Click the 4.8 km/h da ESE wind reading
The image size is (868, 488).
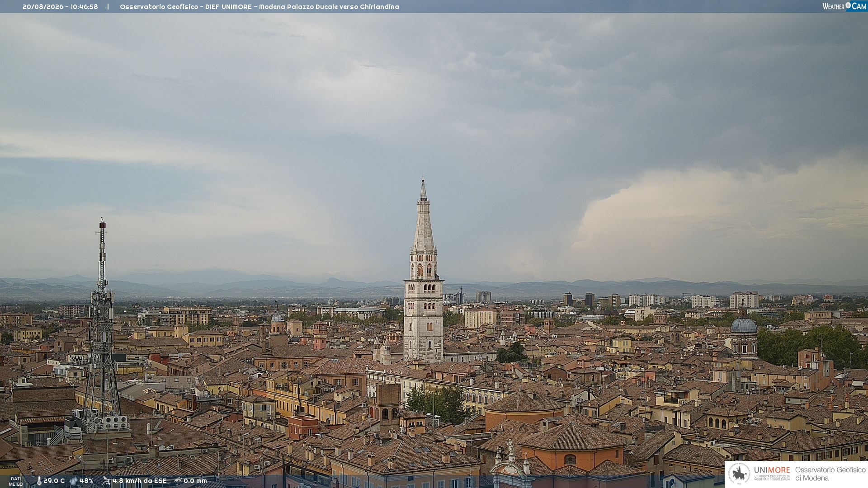pos(140,481)
